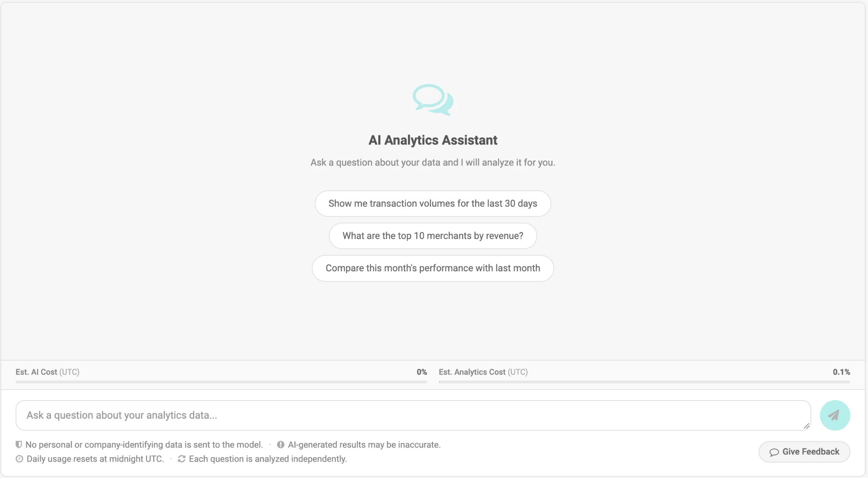
Task: Click the textarea resize handle corner
Action: 807,426
